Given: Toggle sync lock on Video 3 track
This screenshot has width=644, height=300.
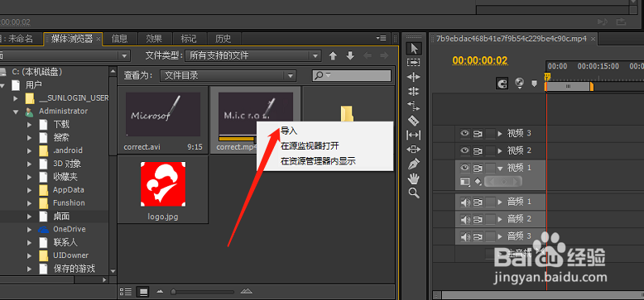Looking at the screenshot, I should click(478, 133).
